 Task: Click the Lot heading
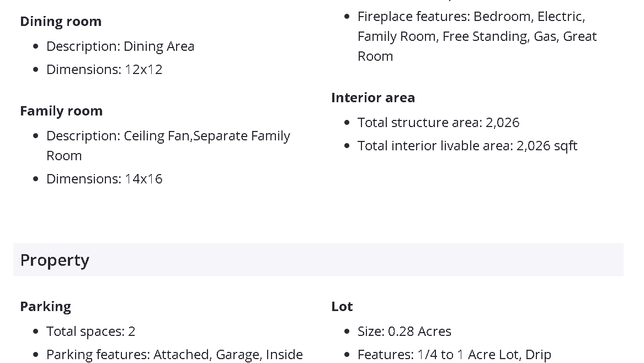point(342,307)
